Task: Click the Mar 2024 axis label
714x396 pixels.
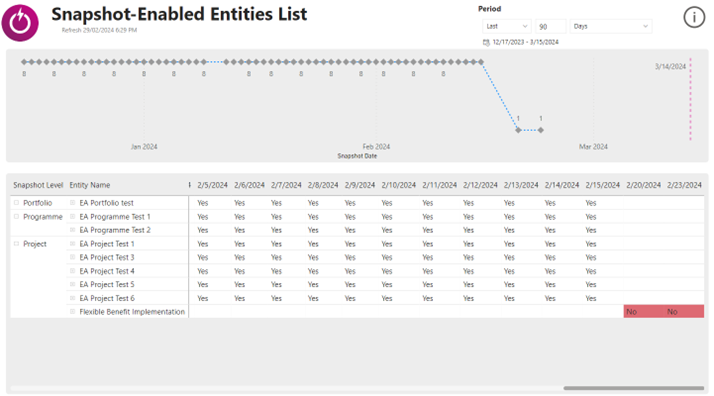Action: [x=593, y=147]
